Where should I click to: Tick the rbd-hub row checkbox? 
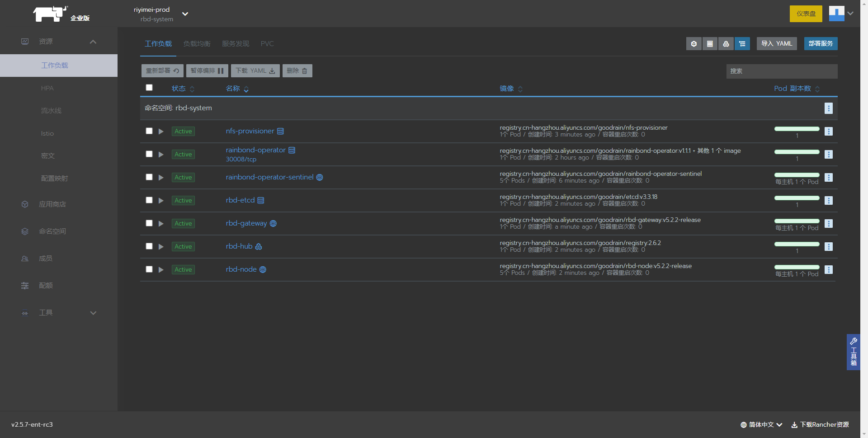pos(149,246)
